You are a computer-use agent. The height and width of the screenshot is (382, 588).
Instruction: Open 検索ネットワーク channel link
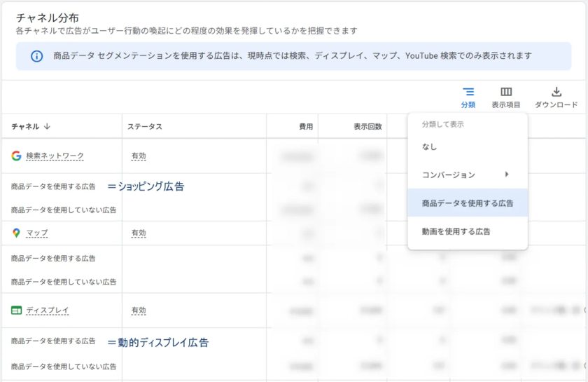click(x=55, y=156)
